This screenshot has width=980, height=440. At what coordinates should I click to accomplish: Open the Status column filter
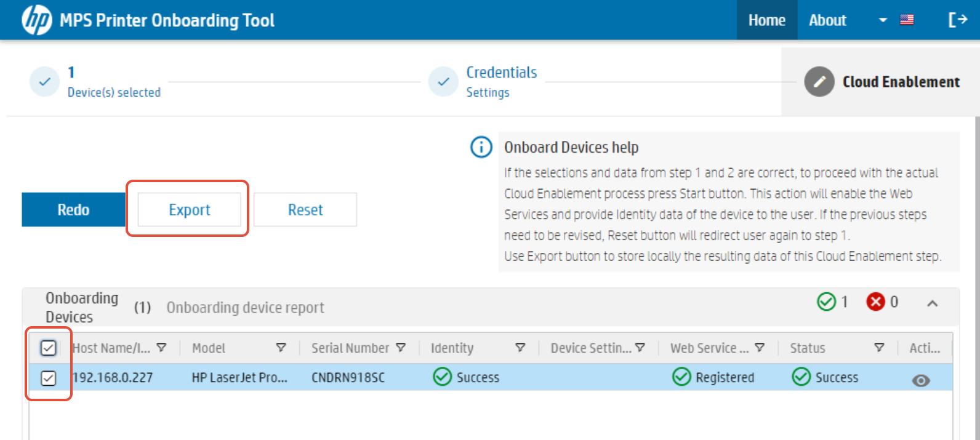click(x=879, y=348)
